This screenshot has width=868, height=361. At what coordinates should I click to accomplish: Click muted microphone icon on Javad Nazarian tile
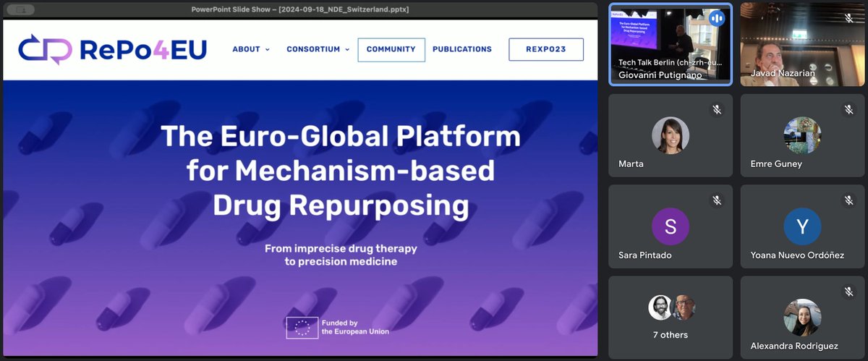(x=848, y=18)
